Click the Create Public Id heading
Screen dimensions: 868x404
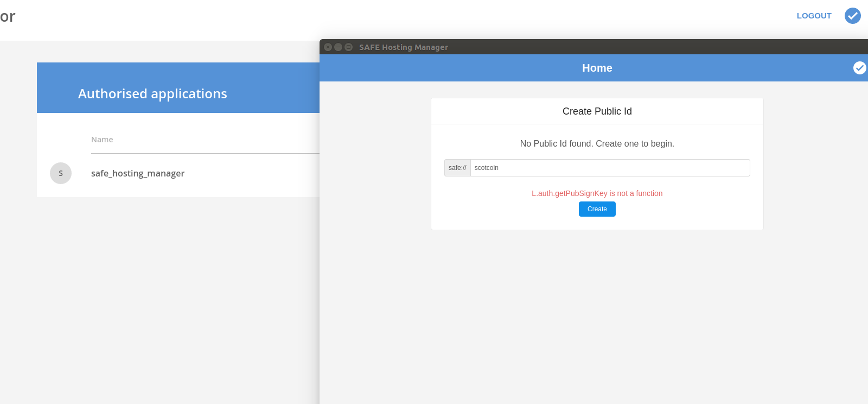point(597,111)
